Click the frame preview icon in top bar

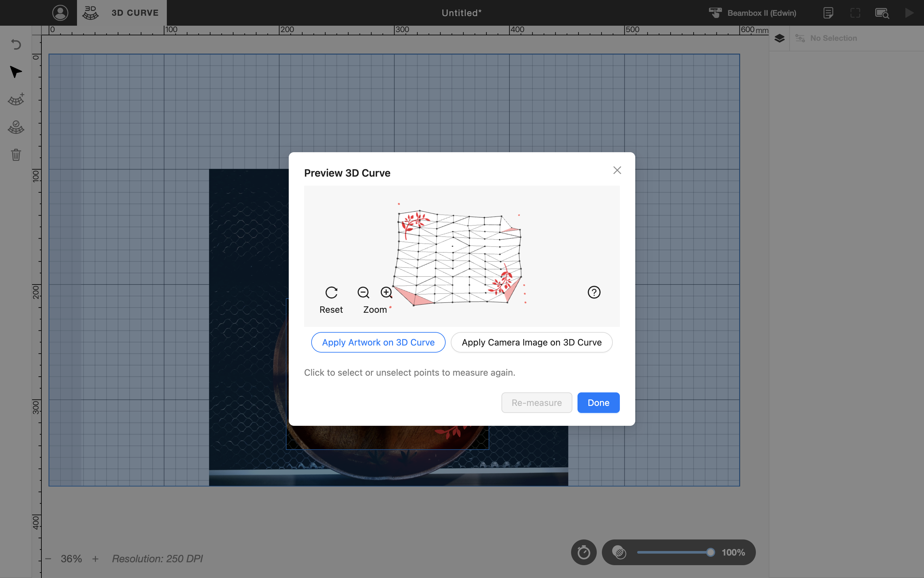855,13
